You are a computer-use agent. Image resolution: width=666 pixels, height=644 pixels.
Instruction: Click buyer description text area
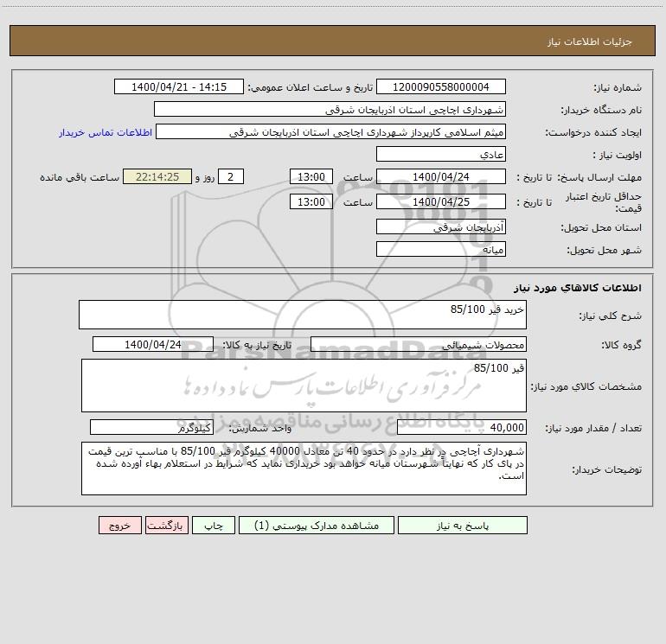click(x=304, y=469)
